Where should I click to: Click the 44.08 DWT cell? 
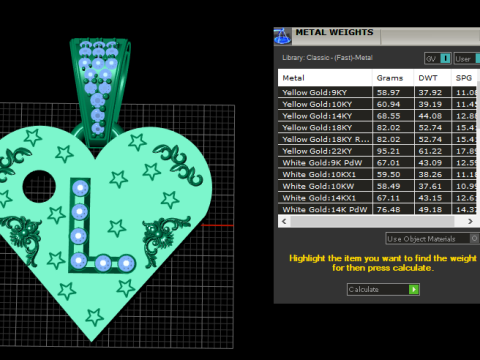433,116
